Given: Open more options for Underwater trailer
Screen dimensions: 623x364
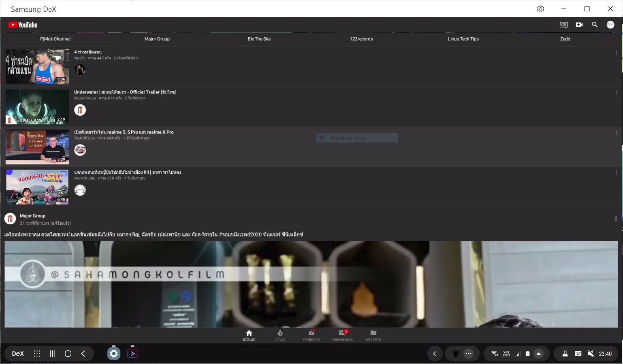Looking at the screenshot, I should click(x=617, y=93).
